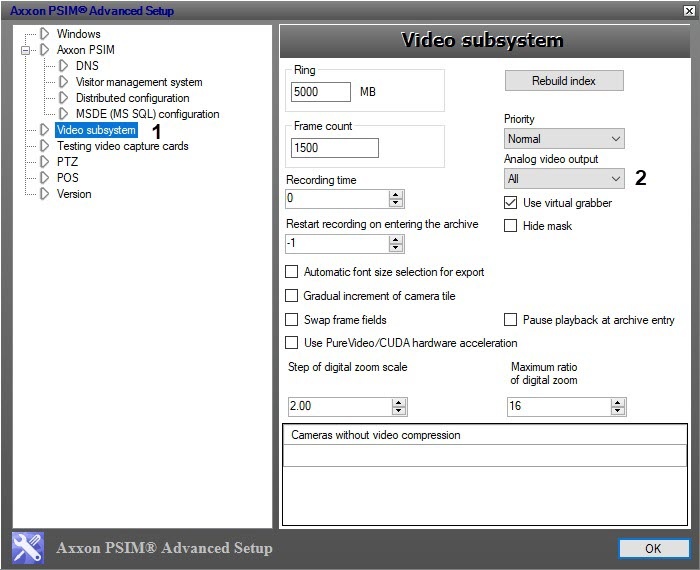Click the triangle icon beside PTZ

coord(44,162)
